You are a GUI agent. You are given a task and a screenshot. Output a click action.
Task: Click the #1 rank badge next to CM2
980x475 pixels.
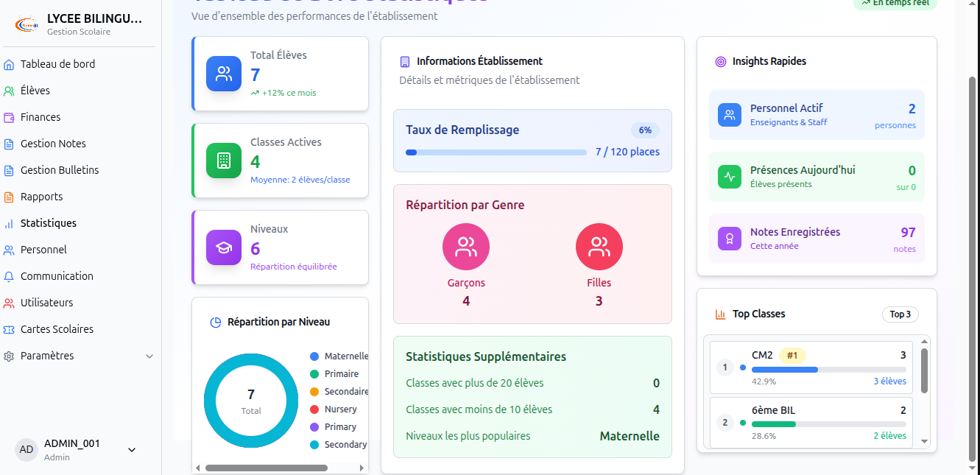click(792, 356)
